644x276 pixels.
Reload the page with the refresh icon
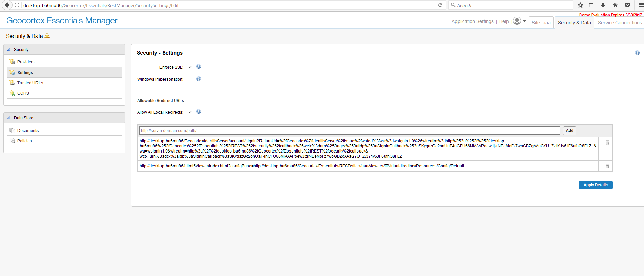(440, 5)
